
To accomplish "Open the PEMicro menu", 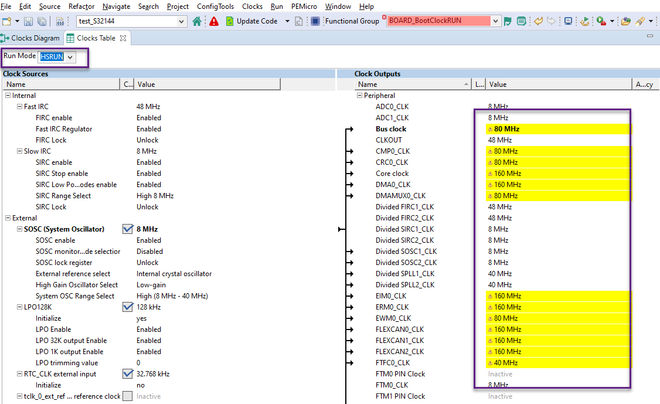I will (304, 6).
